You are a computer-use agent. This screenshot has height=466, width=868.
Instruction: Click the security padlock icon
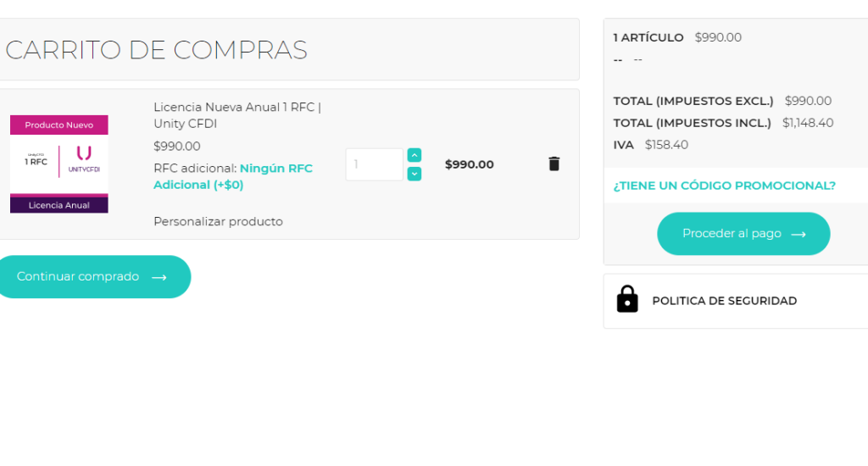tap(627, 299)
